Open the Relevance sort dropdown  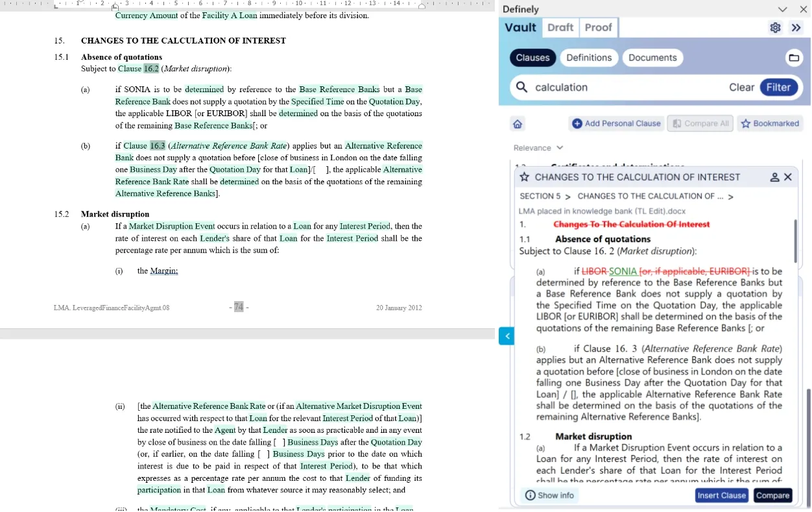[x=538, y=147]
